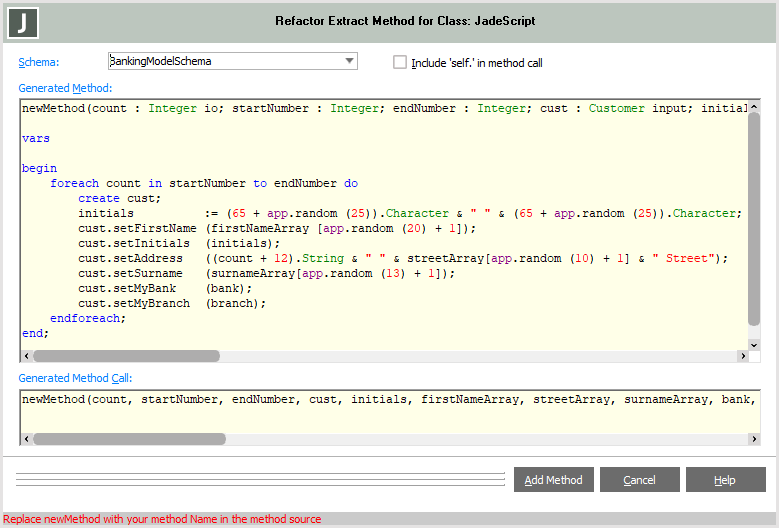Click the 'endforeach;' line in generated code
The height and width of the screenshot is (528, 779).
pyautogui.click(x=88, y=318)
